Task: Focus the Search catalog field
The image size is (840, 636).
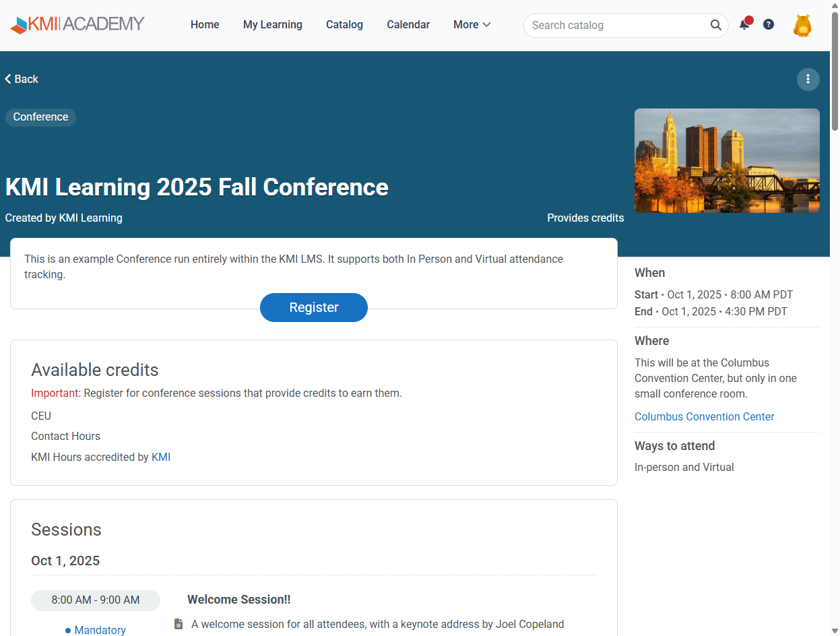Action: click(x=616, y=26)
